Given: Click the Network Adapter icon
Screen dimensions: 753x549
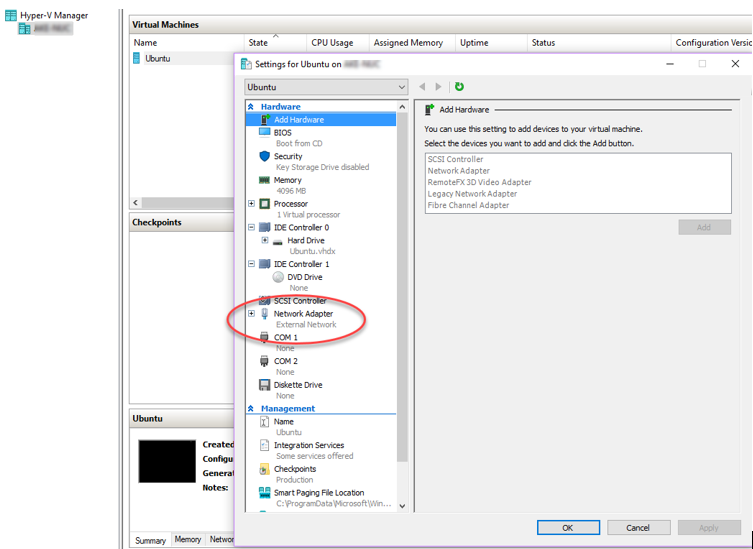Looking at the screenshot, I should tap(264, 314).
